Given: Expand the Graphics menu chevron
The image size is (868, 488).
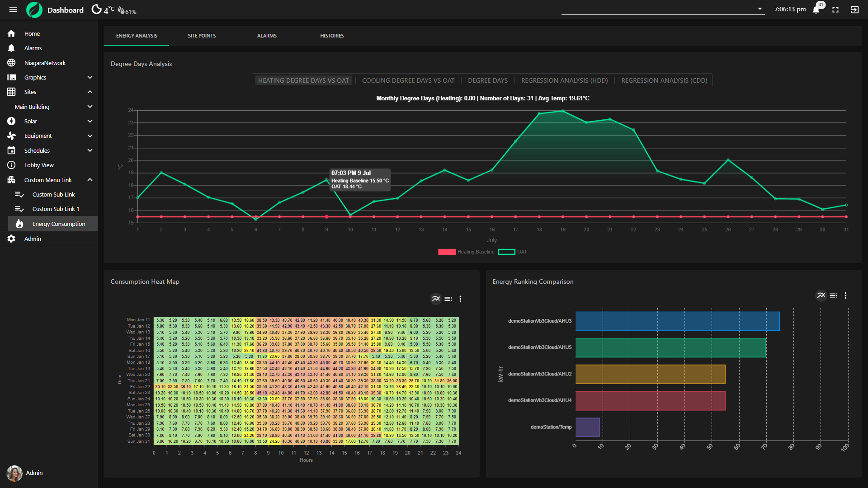Looking at the screenshot, I should [x=90, y=77].
